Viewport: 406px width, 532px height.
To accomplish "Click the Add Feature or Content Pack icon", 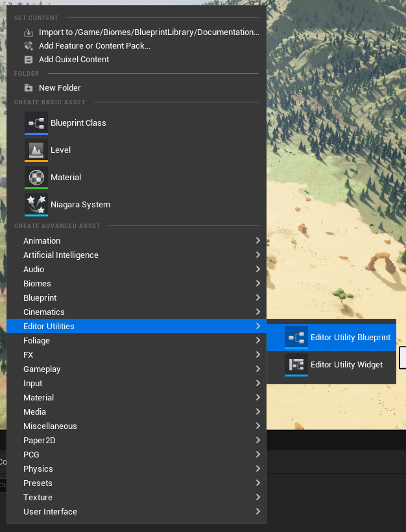I will coord(29,46).
